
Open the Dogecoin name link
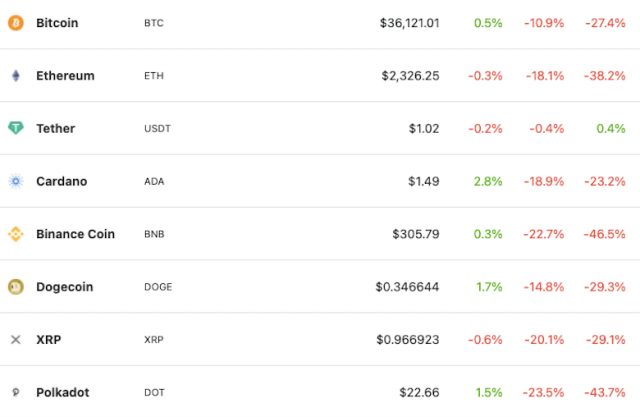click(x=64, y=287)
